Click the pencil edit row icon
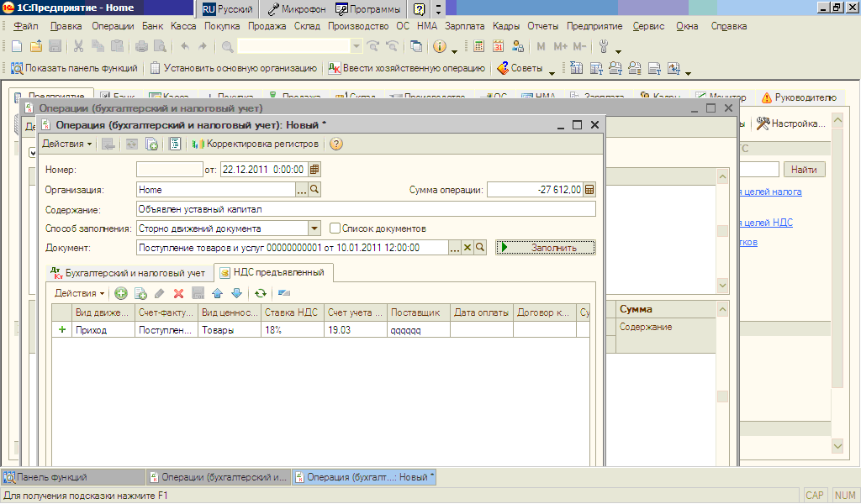This screenshot has width=861, height=504. 159,293
